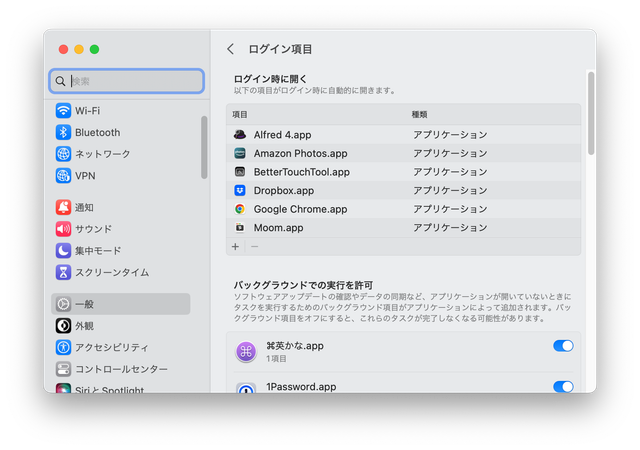Viewport: 640px width, 450px height.
Task: Select the Moom.app name text
Action: (x=278, y=227)
